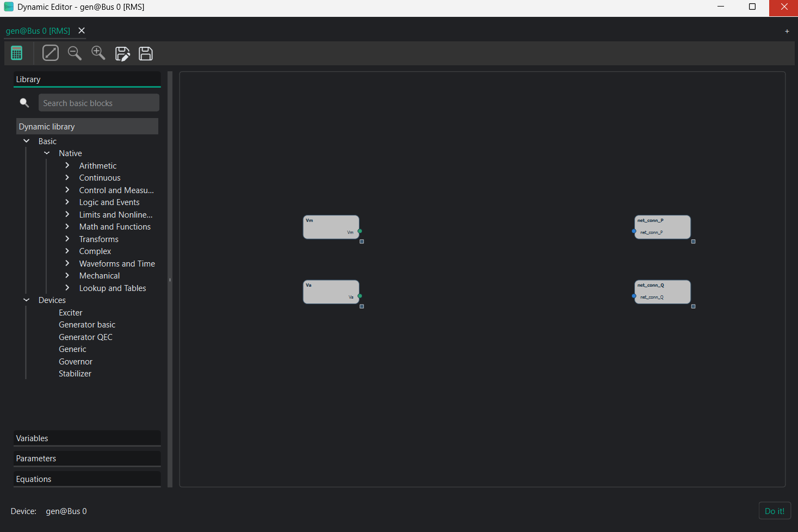
Task: Click the net_conn_Q block resize handle
Action: [694, 306]
